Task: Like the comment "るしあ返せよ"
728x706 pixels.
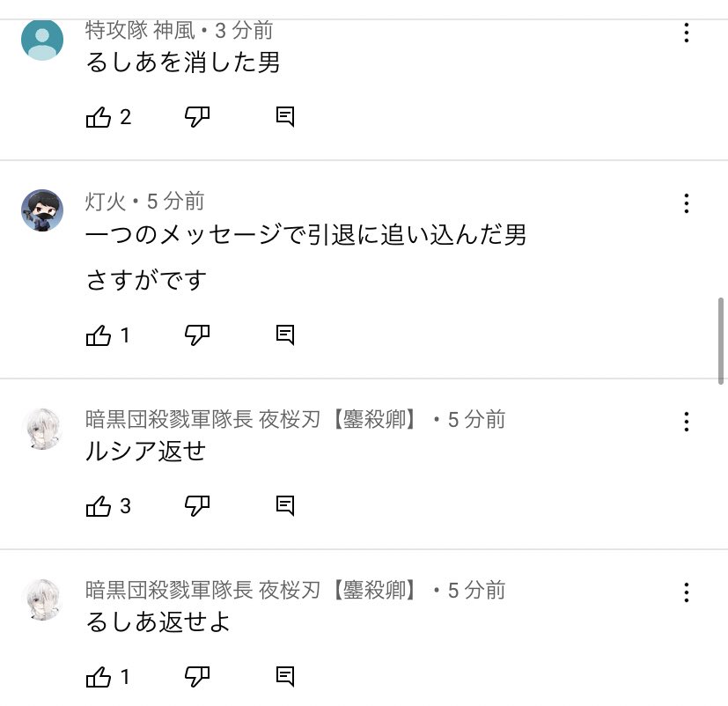Action: (x=99, y=676)
